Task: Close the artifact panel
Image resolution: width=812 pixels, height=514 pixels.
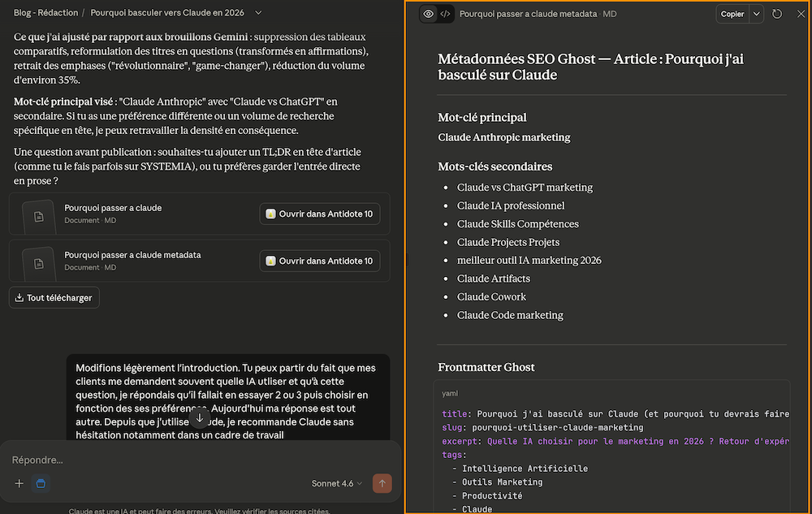Action: click(x=801, y=14)
